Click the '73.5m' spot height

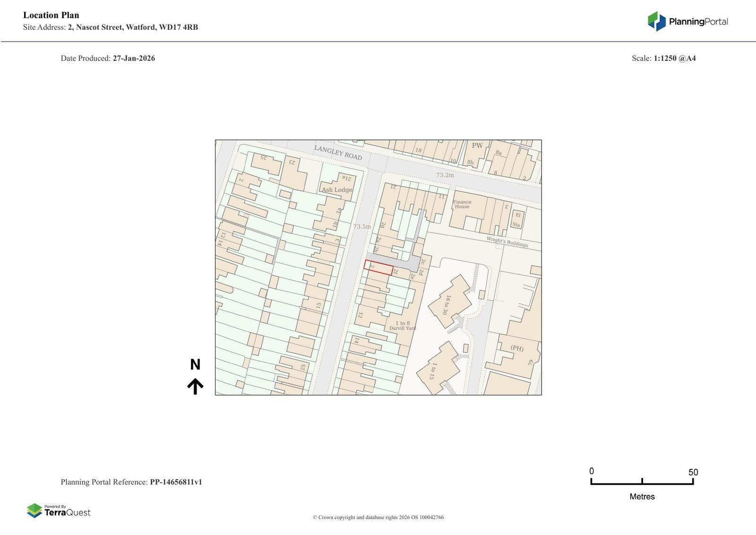click(x=362, y=226)
